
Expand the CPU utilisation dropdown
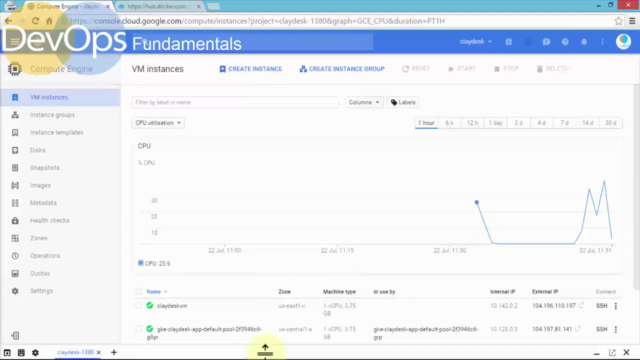click(x=158, y=123)
